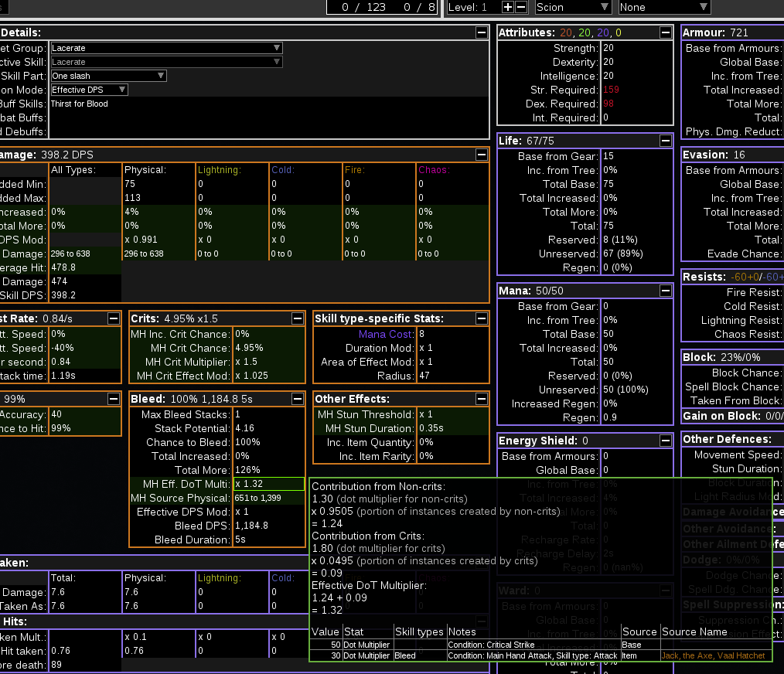Click the Accuracy value 40
The width and height of the screenshot is (784, 674).
56,414
